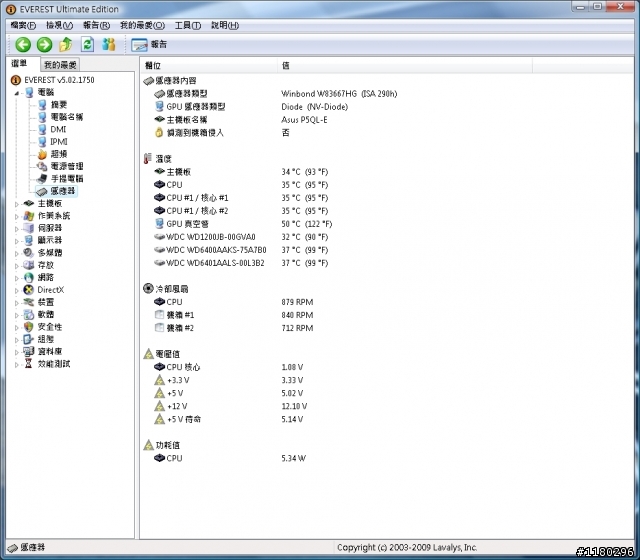Open the 我的最愛(O) menu
640x560 pixels.
point(142,25)
